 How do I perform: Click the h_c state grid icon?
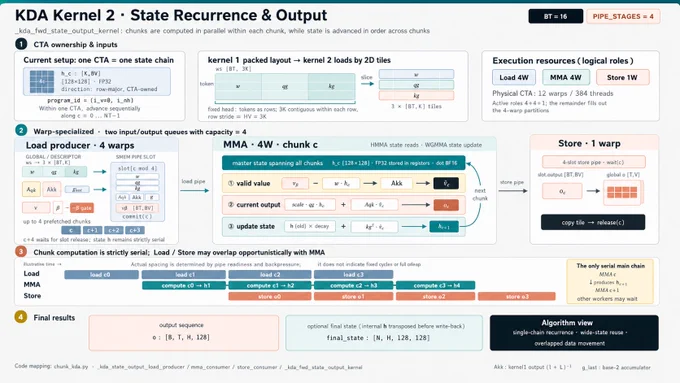click(42, 82)
